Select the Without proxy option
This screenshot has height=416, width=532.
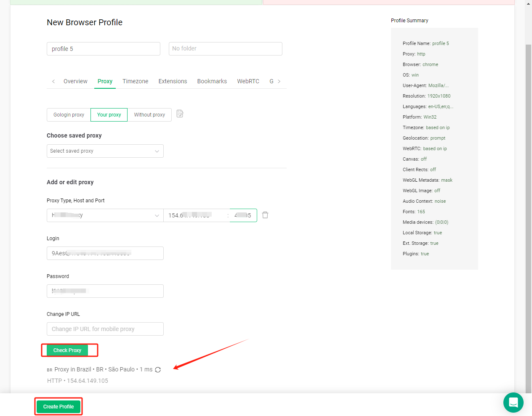[149, 115]
